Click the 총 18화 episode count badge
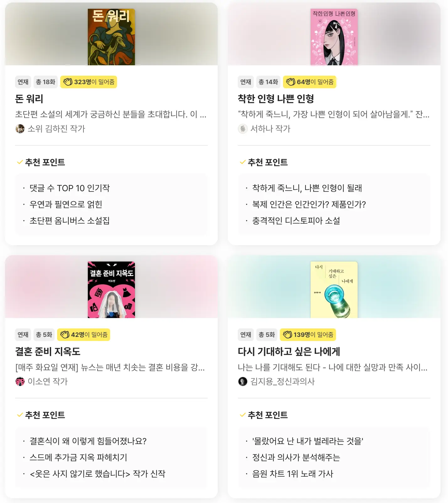Image resolution: width=448 pixels, height=503 pixels. 45,82
